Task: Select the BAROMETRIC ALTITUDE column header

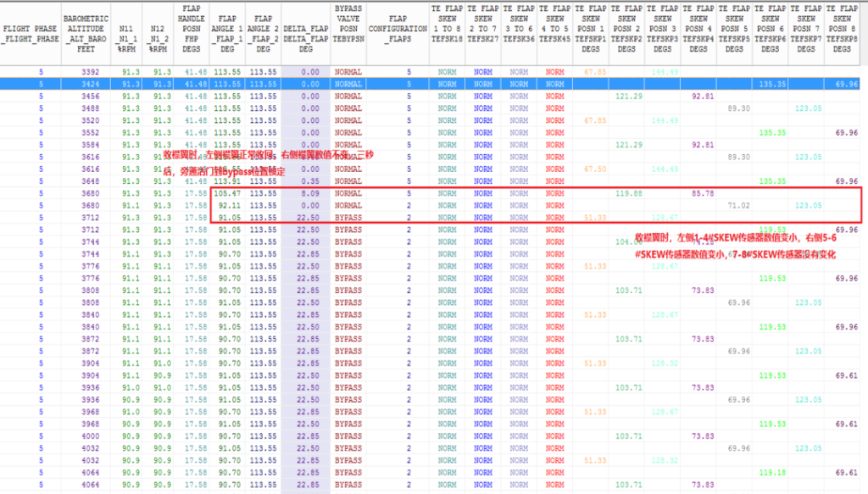Action: (x=86, y=33)
